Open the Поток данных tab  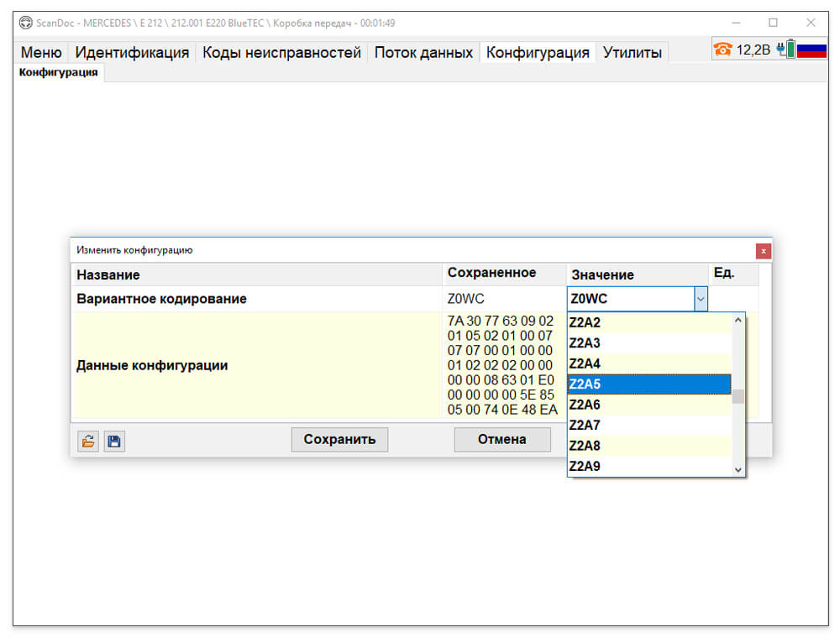(423, 53)
